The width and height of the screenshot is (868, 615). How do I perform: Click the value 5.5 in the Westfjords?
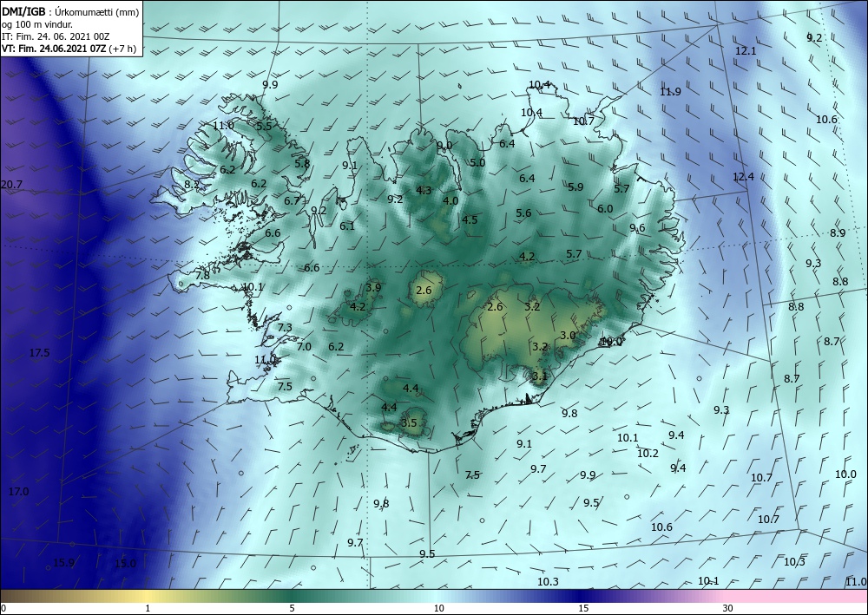pyautogui.click(x=264, y=126)
